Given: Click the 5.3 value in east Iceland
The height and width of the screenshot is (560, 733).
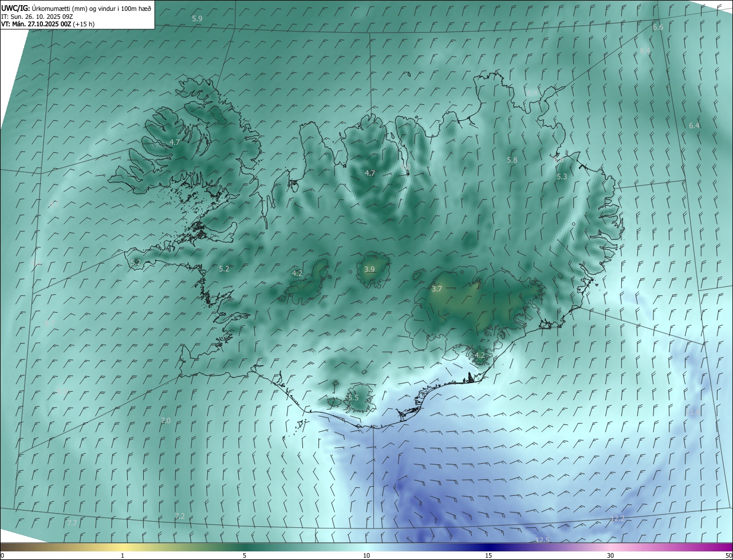Looking at the screenshot, I should (562, 177).
